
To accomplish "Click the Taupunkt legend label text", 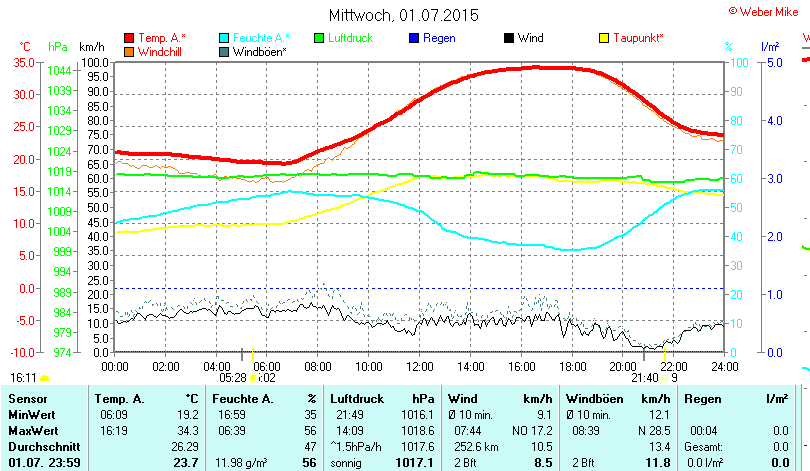I will [x=638, y=38].
